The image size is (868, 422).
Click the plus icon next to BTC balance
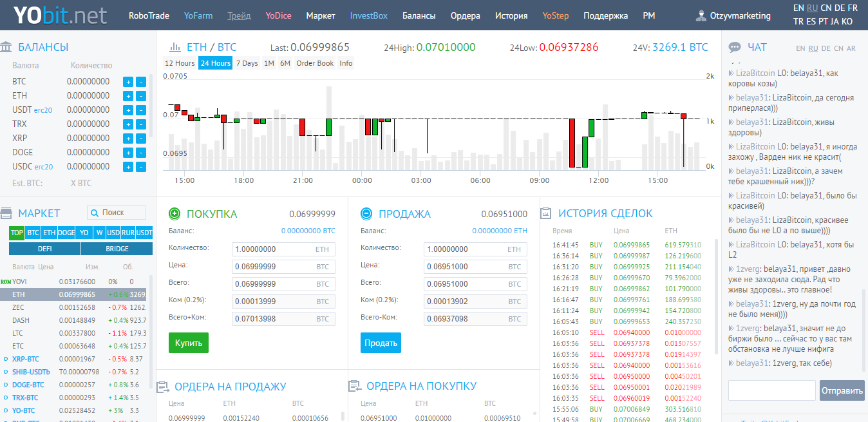(127, 82)
